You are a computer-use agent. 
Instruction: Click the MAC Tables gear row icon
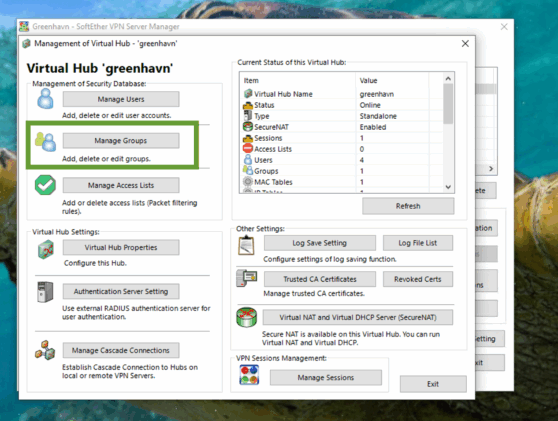coord(248,181)
